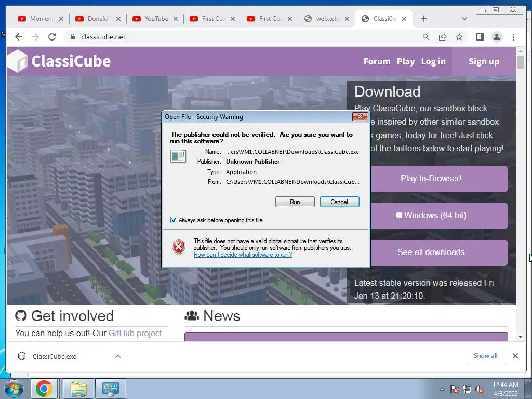This screenshot has width=532, height=399.
Task: Click the muted volume tray icon
Action: pyautogui.click(x=480, y=390)
